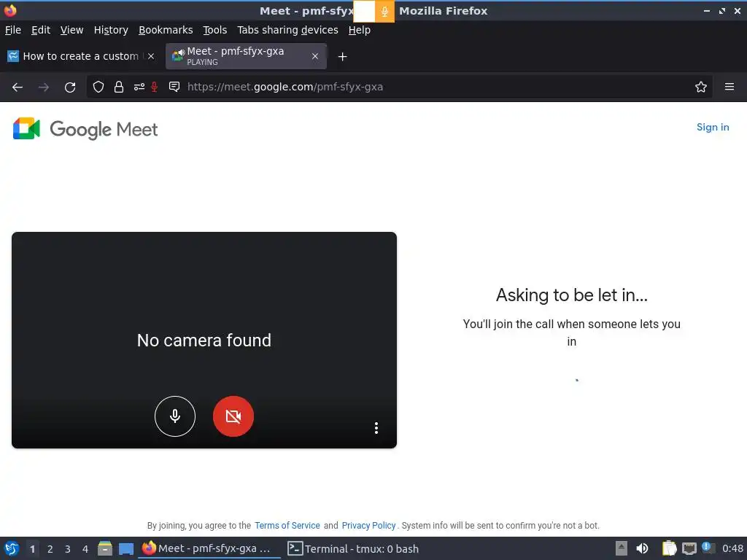The height and width of the screenshot is (560, 747).
Task: Switch to workspace 1
Action: tap(32, 549)
